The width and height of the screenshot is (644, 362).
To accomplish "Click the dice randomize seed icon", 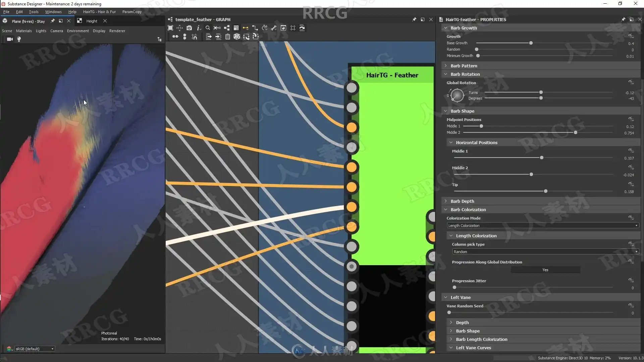I will coord(237,37).
